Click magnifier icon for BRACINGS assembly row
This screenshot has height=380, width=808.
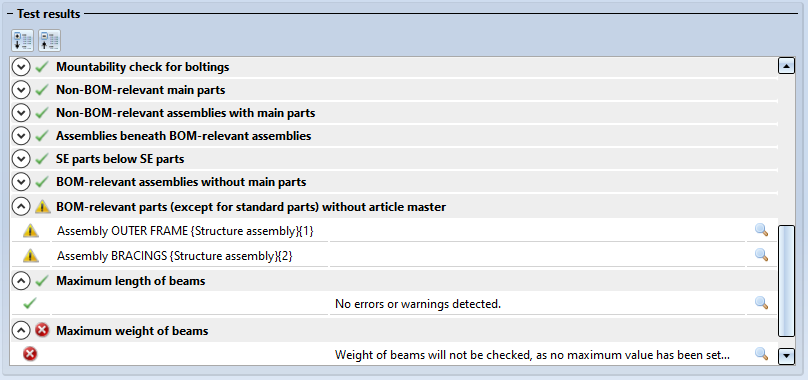point(761,254)
